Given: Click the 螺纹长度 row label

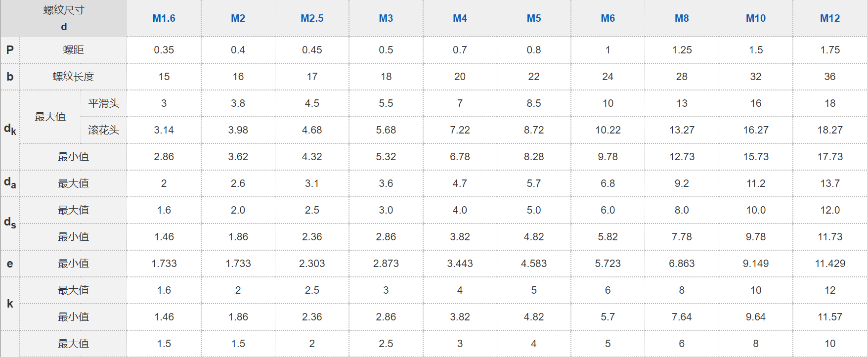Looking at the screenshot, I should [x=73, y=77].
